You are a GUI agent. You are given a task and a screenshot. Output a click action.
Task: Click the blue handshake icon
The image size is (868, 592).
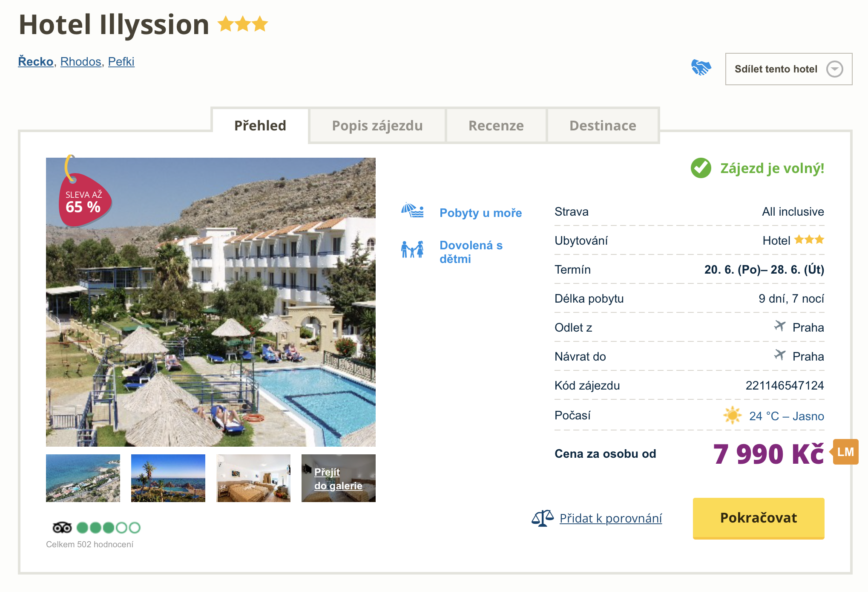click(701, 67)
